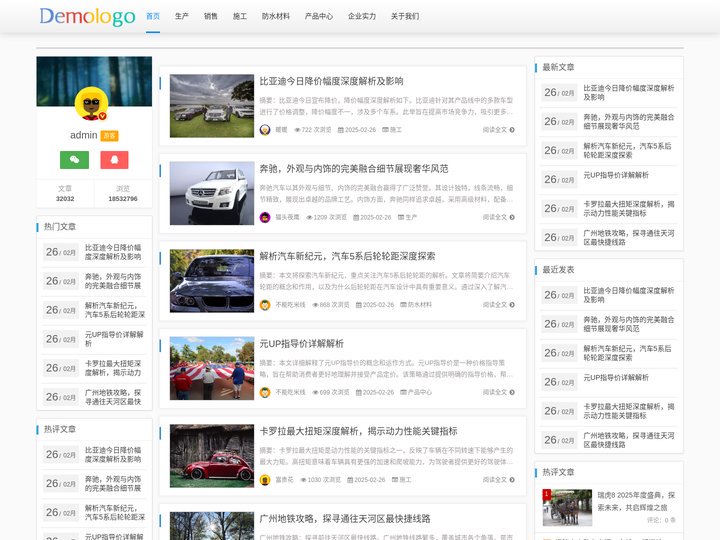720x540 pixels.
Task: Click 阅读全文 on the 解析汽车新纪元 article
Action: (499, 305)
